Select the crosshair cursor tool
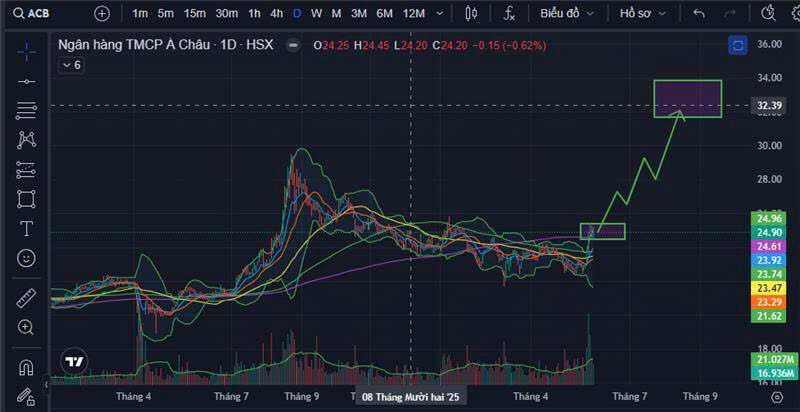The width and height of the screenshot is (800, 412). click(26, 51)
